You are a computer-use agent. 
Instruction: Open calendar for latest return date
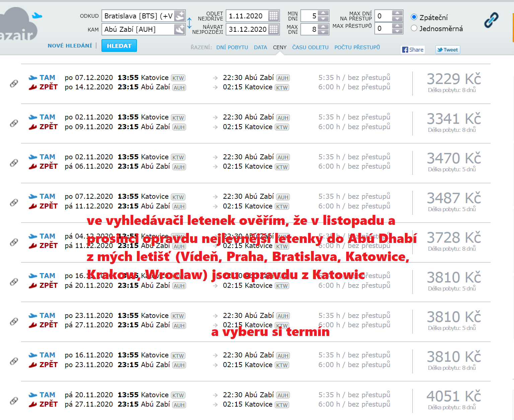pyautogui.click(x=274, y=29)
